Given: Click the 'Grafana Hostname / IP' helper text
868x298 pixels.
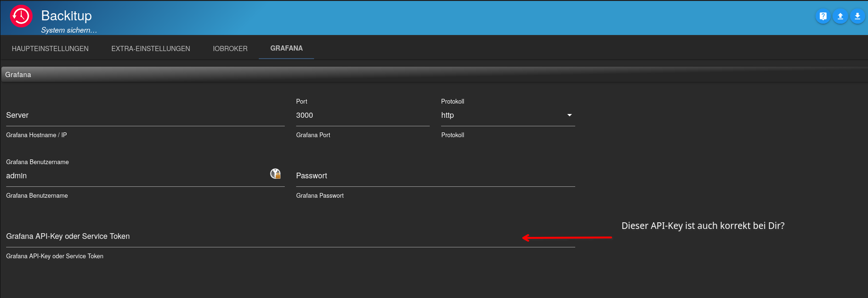Looking at the screenshot, I should coord(36,135).
